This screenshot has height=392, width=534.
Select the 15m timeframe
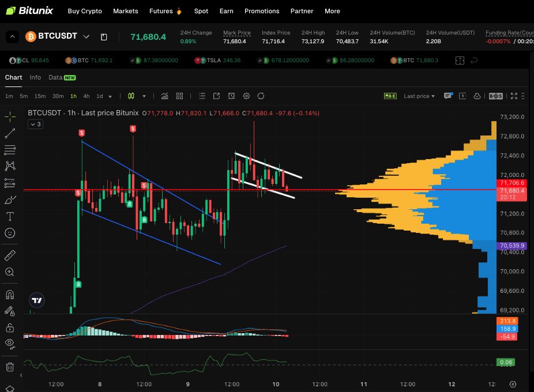[x=40, y=96]
